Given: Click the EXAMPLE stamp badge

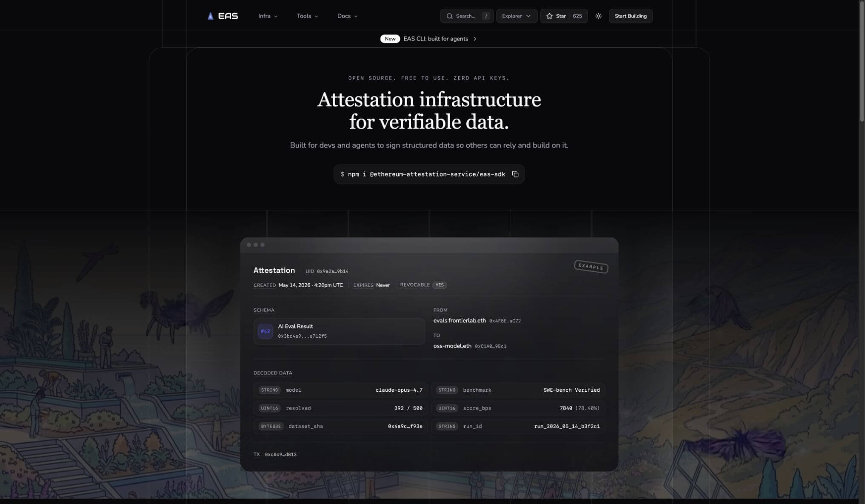Looking at the screenshot, I should pyautogui.click(x=591, y=267).
